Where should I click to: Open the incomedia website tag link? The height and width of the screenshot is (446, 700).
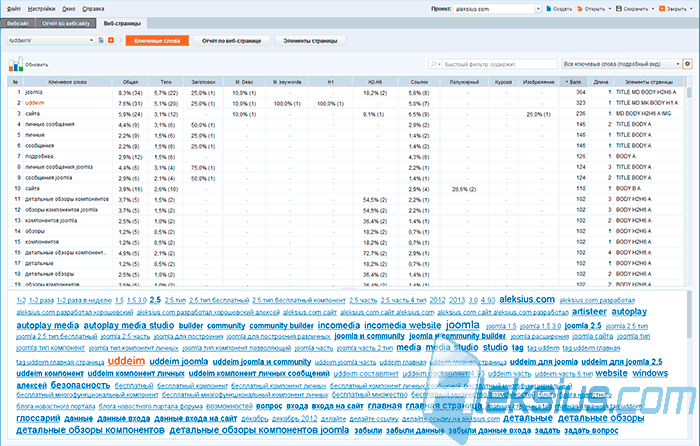click(402, 325)
